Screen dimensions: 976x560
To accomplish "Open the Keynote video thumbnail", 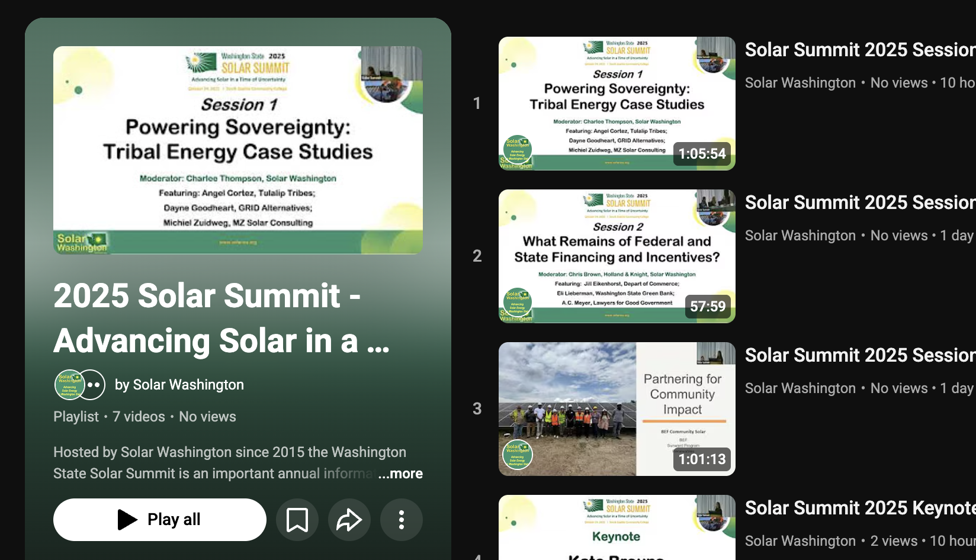I will pos(617,527).
